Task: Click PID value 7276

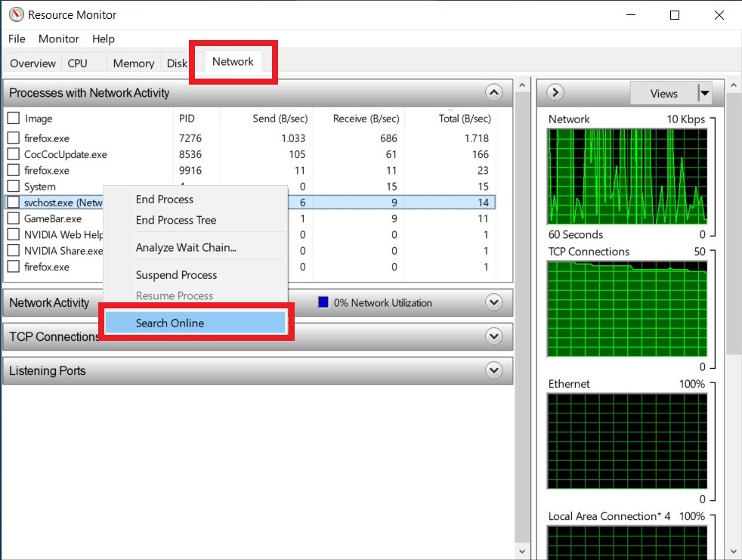Action: [190, 138]
